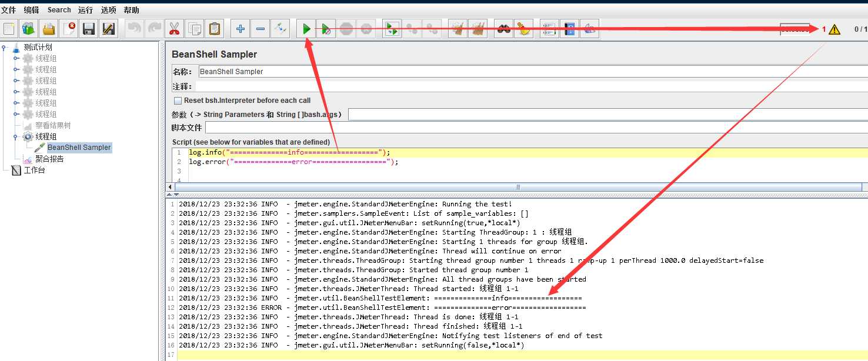Click the Undo arrow icon

135,29
